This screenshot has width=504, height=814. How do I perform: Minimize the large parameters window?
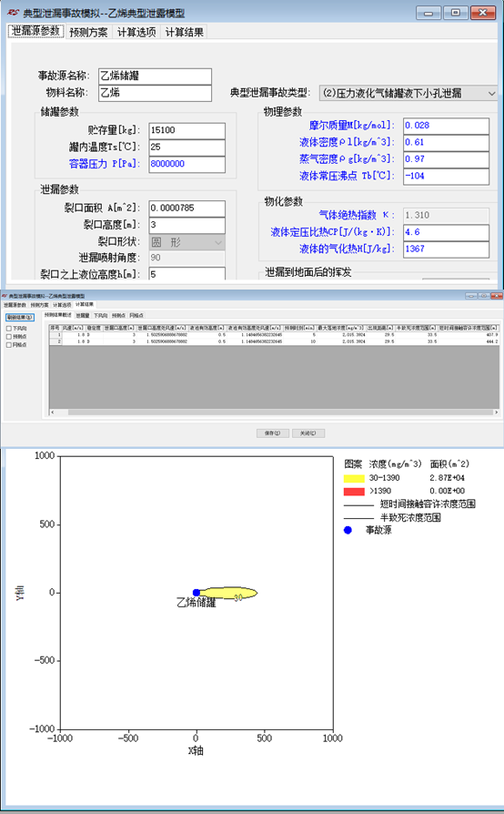point(428,13)
